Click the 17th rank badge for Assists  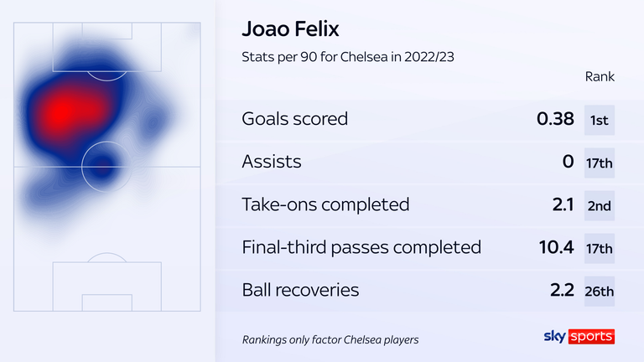(x=600, y=163)
